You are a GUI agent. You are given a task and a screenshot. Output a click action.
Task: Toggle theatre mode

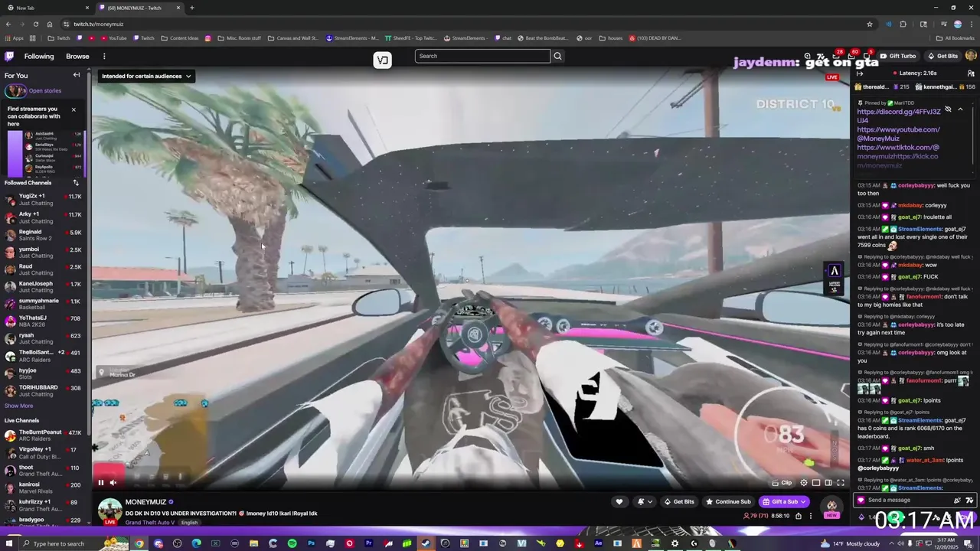coord(828,483)
